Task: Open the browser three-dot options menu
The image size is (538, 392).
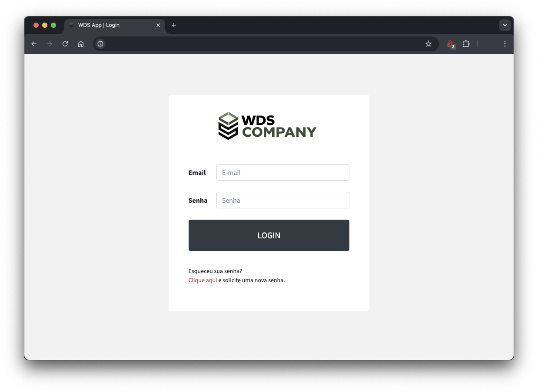Action: 505,43
